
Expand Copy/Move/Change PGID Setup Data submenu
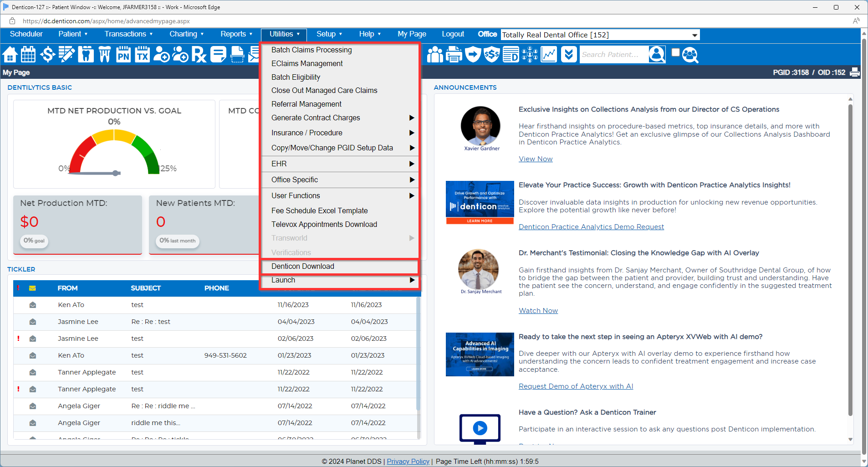(340, 148)
